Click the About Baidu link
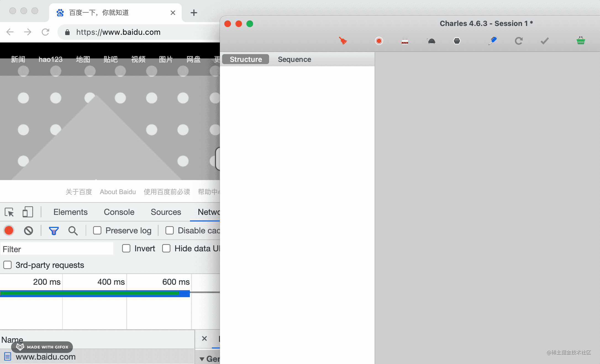The height and width of the screenshot is (364, 600). tap(118, 192)
